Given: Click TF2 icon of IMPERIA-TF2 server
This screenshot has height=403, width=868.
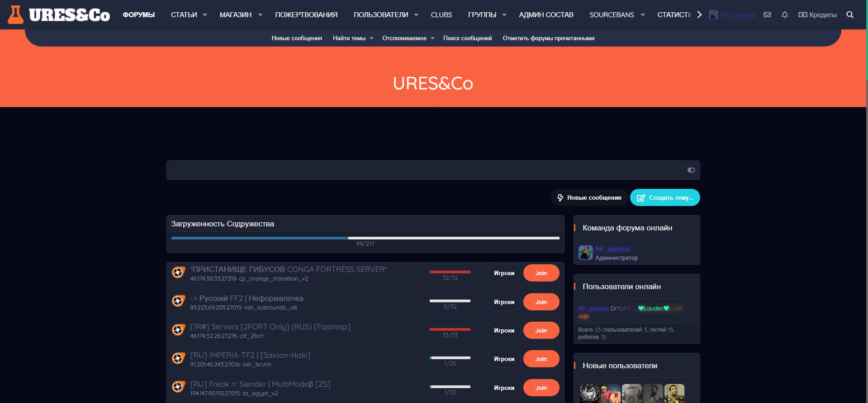Looking at the screenshot, I should pos(178,359).
